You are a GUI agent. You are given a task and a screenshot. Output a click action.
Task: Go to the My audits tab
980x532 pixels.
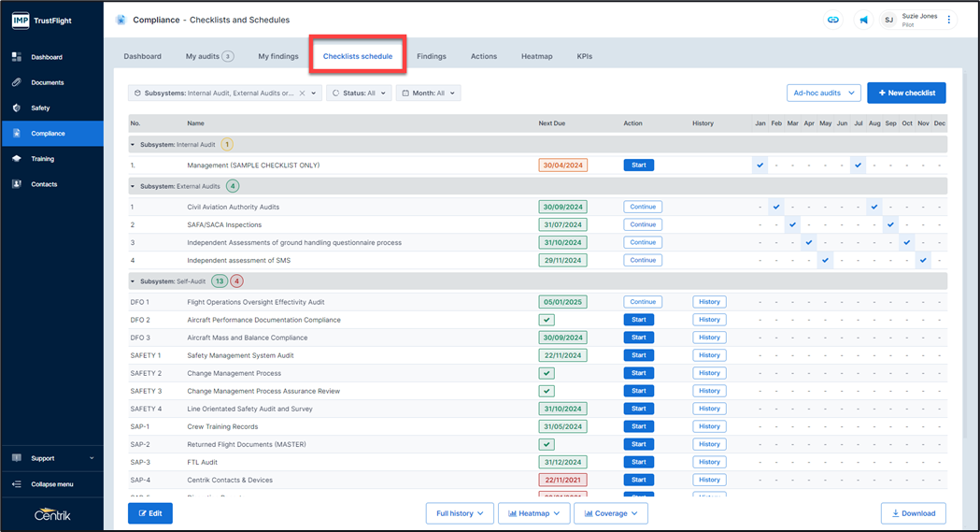point(208,56)
